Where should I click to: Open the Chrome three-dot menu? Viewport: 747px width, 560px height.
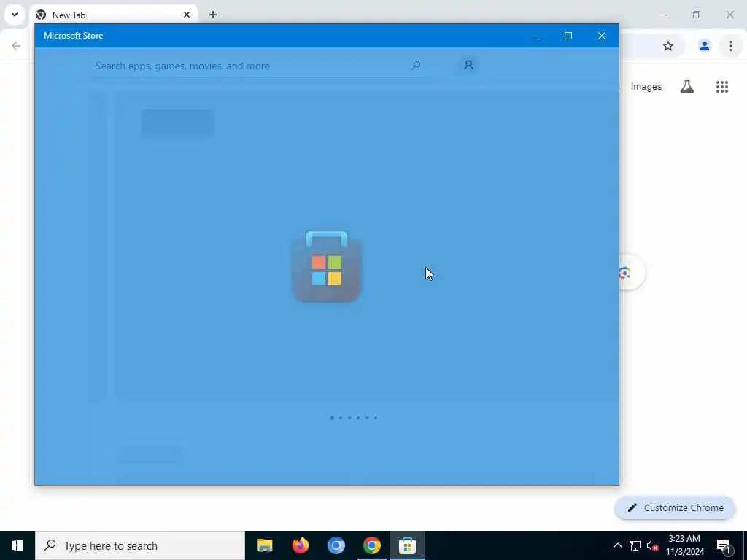(x=731, y=46)
